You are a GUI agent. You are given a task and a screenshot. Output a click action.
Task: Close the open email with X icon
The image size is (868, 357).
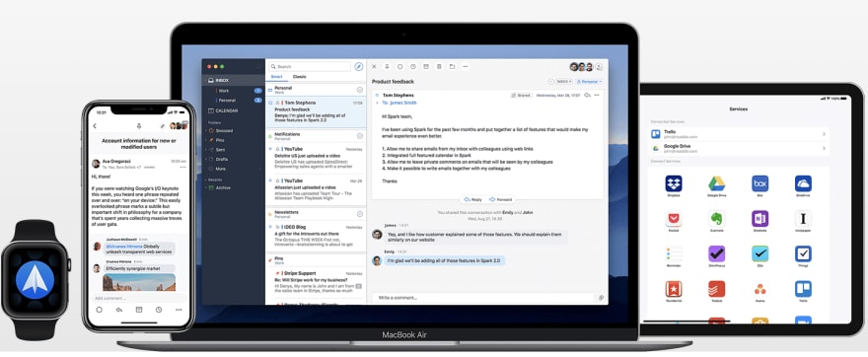[374, 66]
